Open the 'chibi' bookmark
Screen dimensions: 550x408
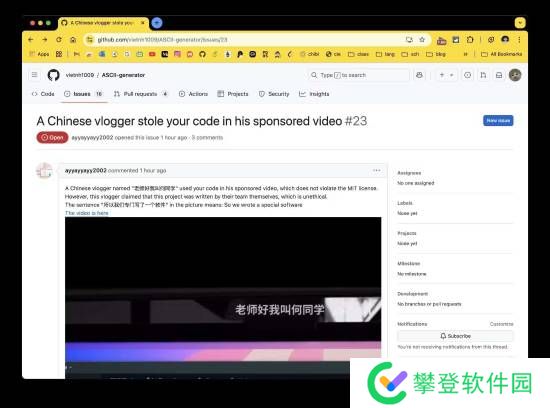click(310, 54)
